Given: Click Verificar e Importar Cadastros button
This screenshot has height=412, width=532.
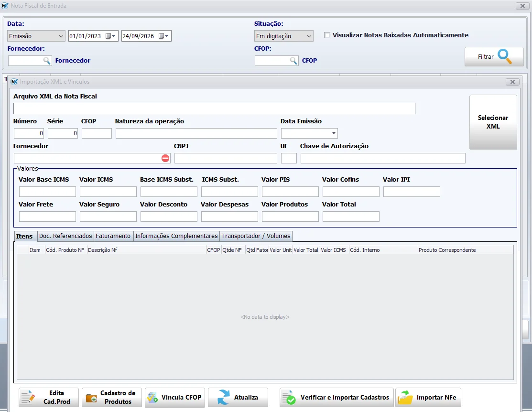Looking at the screenshot, I should tap(337, 397).
